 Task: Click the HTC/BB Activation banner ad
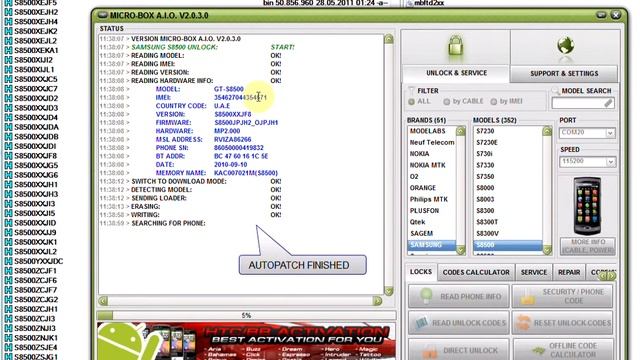coord(246,341)
